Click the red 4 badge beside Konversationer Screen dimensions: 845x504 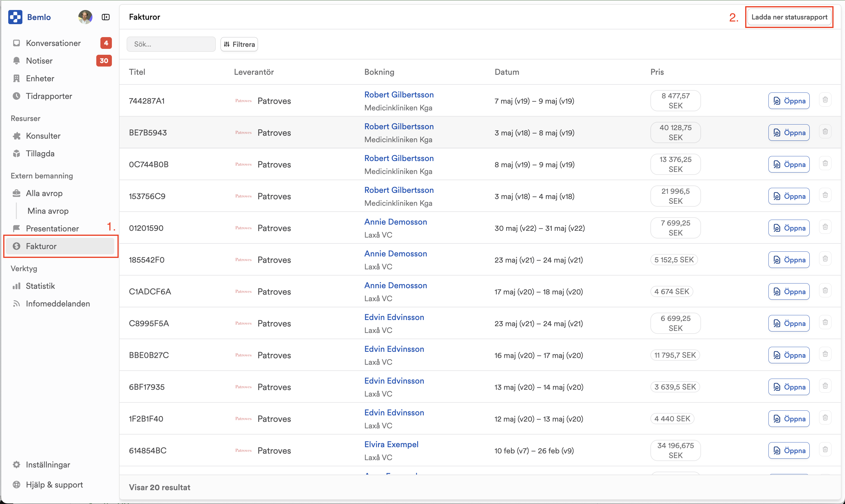tap(106, 43)
